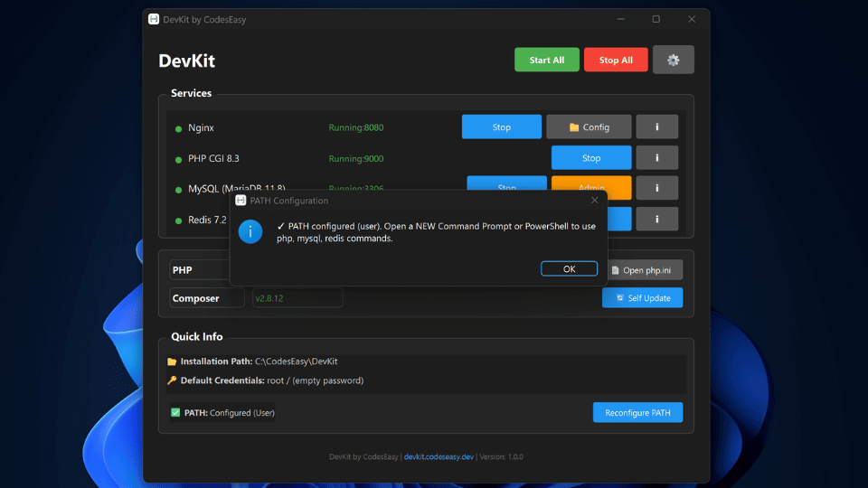Click the installation path C:\CodesEasy\DevKit
This screenshot has width=868, height=488.
click(x=297, y=361)
